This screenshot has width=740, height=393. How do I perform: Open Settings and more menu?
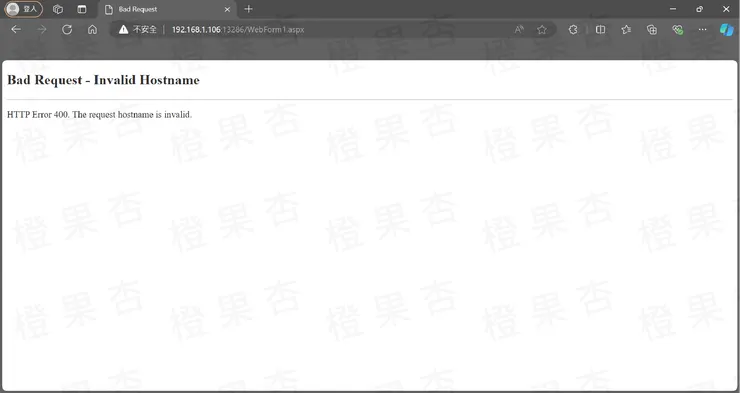(x=703, y=30)
